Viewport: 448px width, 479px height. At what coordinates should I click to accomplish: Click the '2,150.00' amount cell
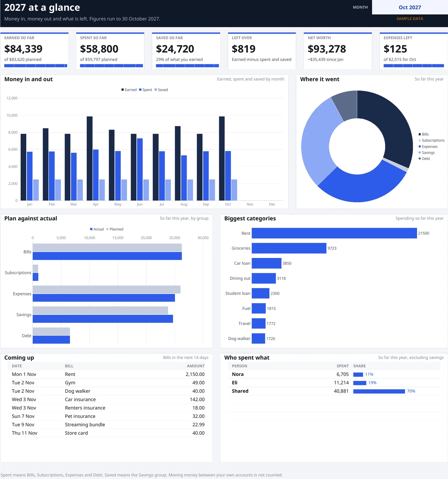[195, 374]
